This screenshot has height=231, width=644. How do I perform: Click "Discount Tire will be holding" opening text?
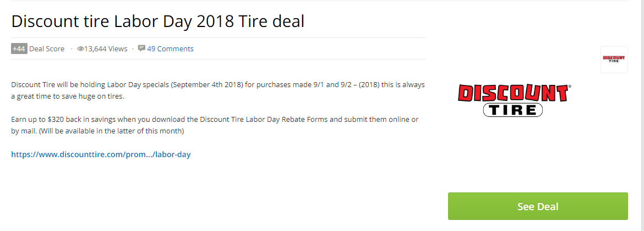[59, 84]
